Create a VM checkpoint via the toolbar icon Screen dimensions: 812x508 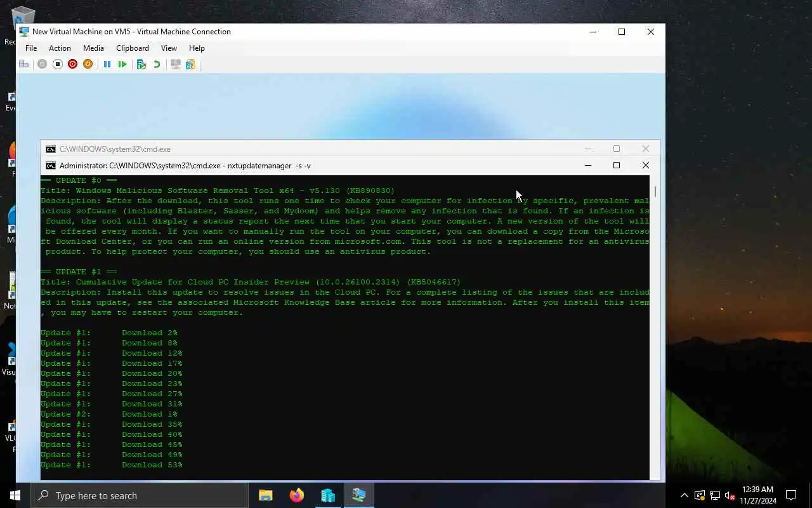coord(141,64)
